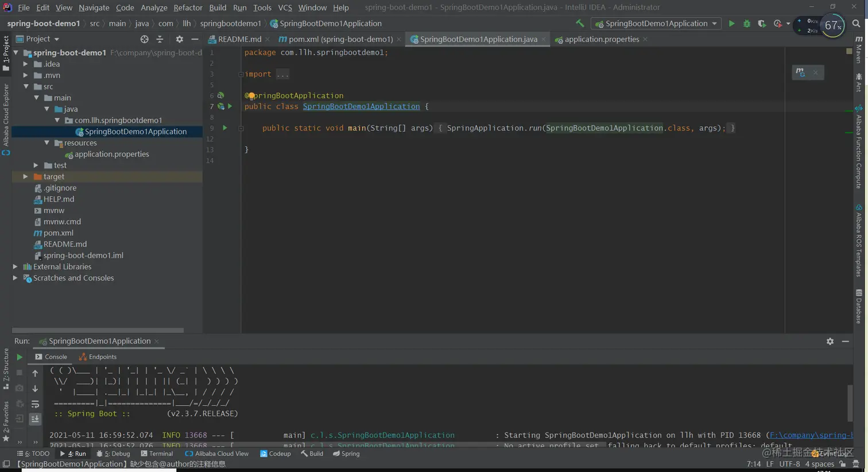Image resolution: width=868 pixels, height=472 pixels.
Task: Click the Run with Coverage icon
Action: [762, 24]
